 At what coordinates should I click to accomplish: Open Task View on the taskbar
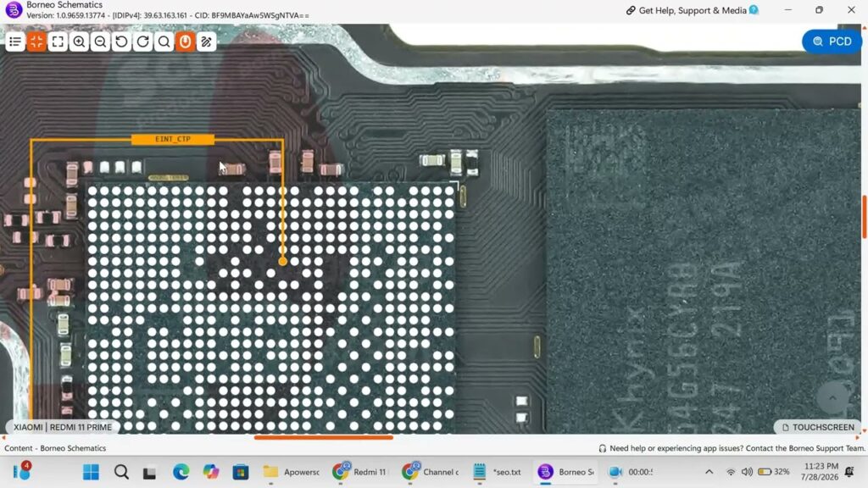pyautogui.click(x=149, y=473)
